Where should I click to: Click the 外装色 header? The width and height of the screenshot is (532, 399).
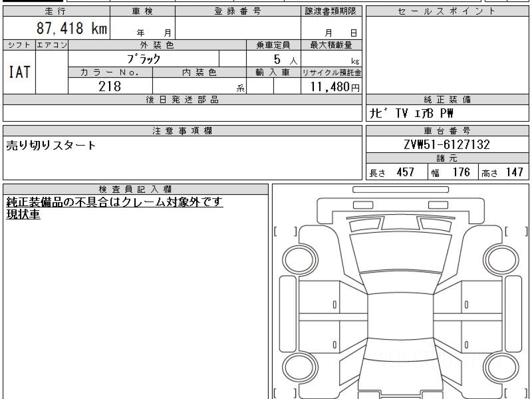click(157, 45)
